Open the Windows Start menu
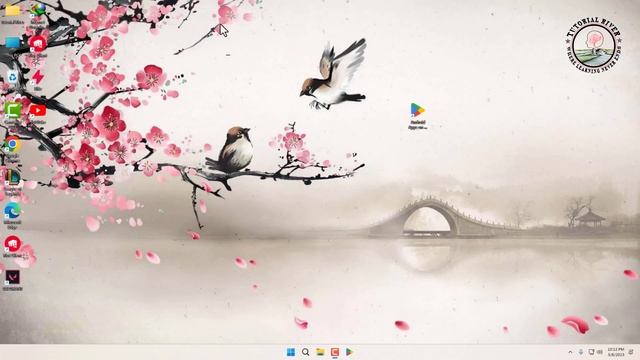 (x=291, y=352)
